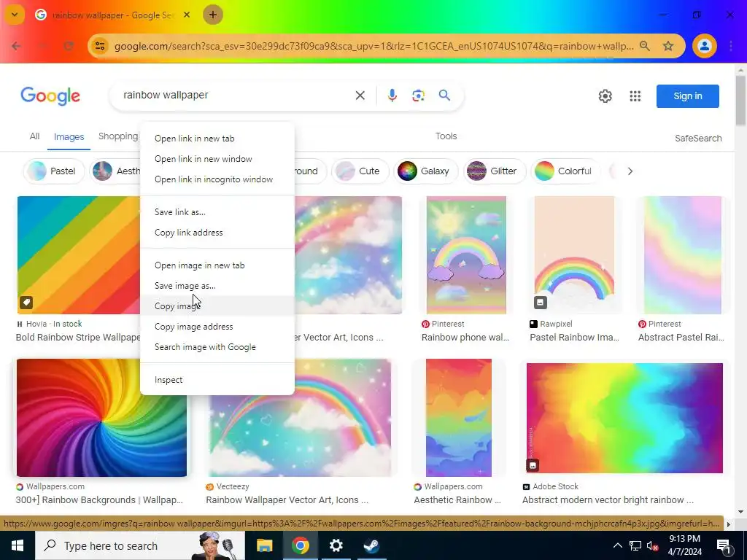Open a new browser tab
Screen dimensions: 747x560
(x=213, y=15)
